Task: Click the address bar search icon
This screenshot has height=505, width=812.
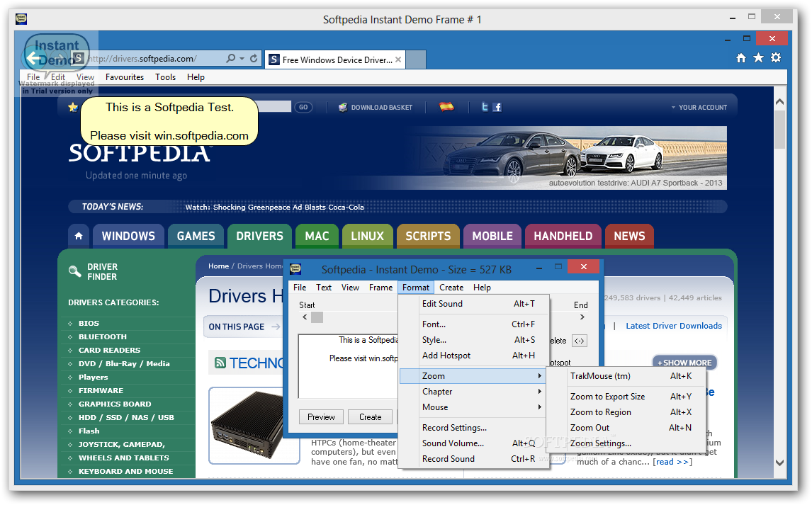Action: click(x=230, y=59)
